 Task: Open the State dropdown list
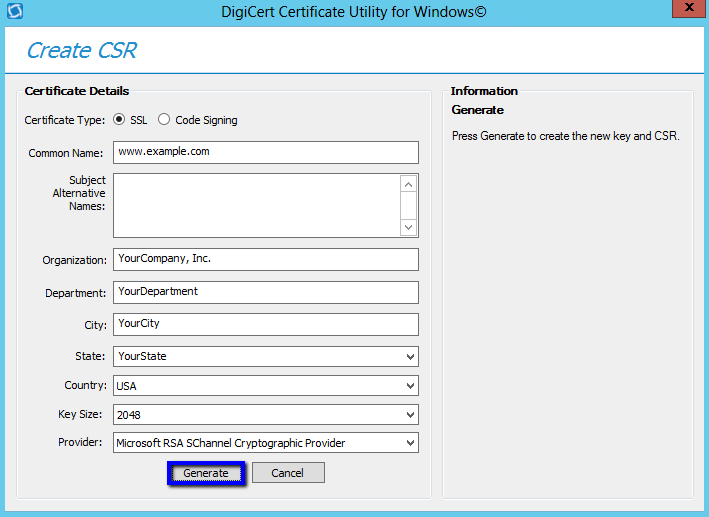(x=410, y=357)
